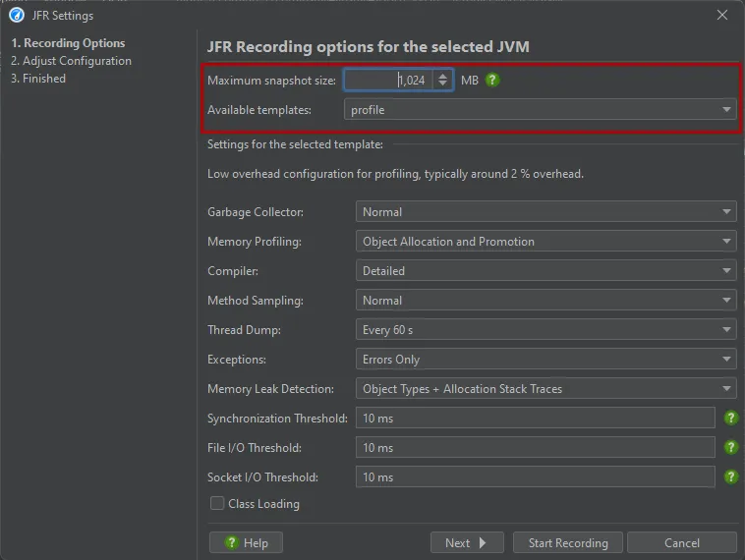Click the Synchronization Threshold input field
The height and width of the screenshot is (560, 745).
coord(536,418)
